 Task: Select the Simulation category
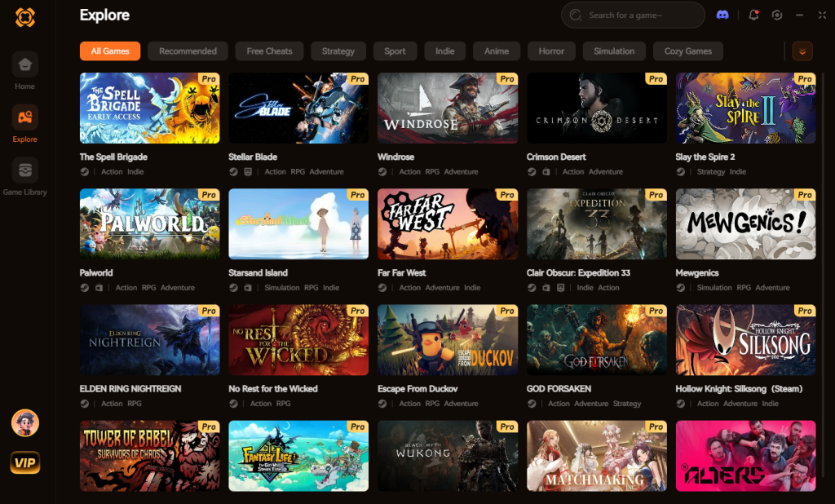tap(614, 51)
